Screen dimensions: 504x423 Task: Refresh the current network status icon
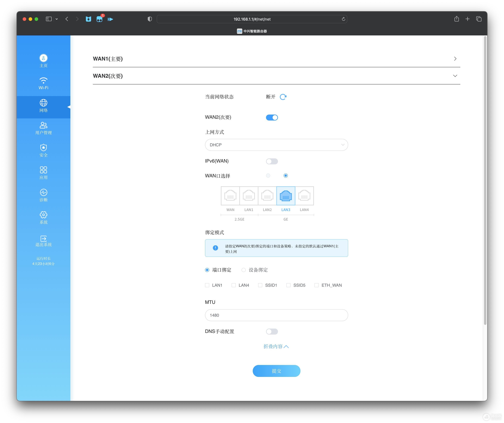[x=283, y=97]
